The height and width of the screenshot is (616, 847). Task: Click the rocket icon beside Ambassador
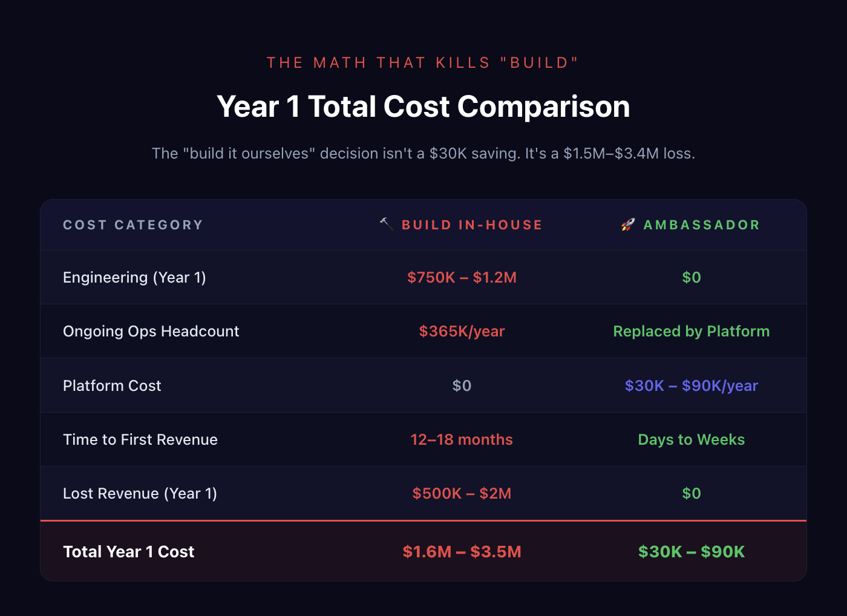click(628, 225)
